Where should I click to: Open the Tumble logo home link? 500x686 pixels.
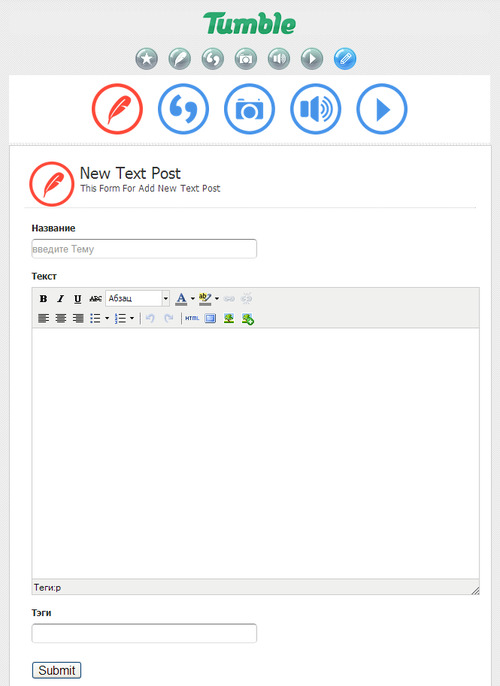tap(249, 24)
